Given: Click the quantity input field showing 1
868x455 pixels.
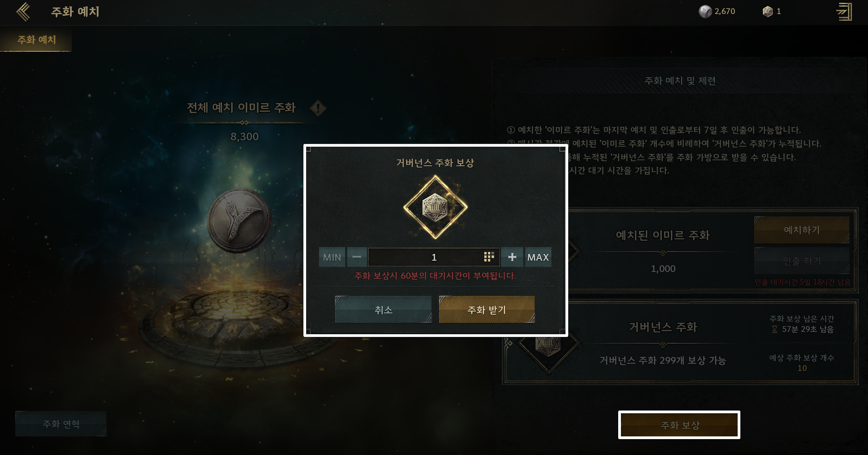Looking at the screenshot, I should coord(434,257).
